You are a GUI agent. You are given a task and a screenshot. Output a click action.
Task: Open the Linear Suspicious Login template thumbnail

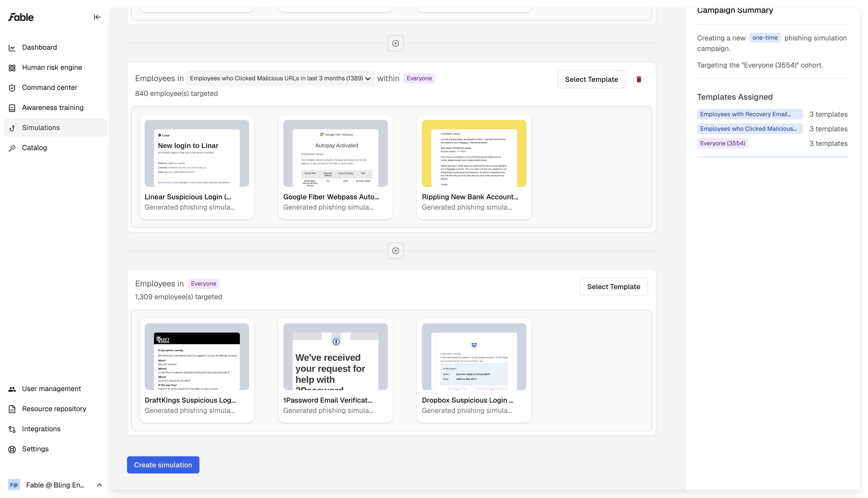197,153
